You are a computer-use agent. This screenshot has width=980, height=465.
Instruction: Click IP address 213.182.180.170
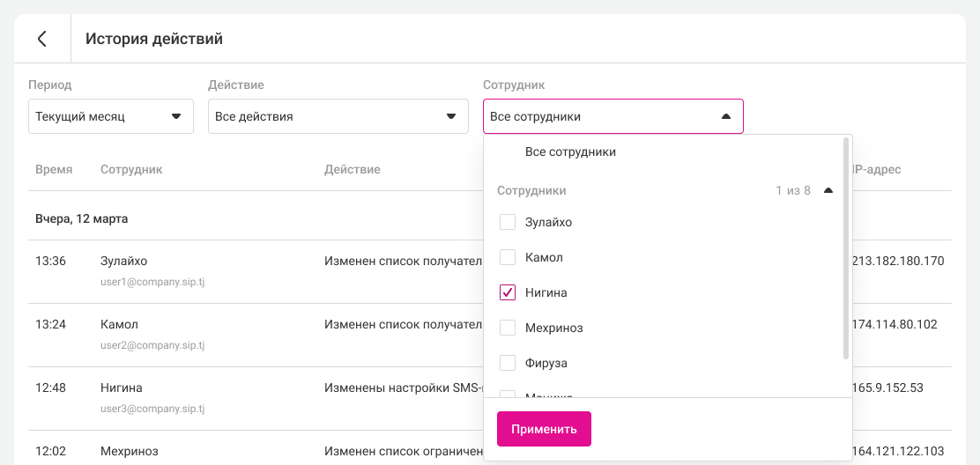coord(898,261)
